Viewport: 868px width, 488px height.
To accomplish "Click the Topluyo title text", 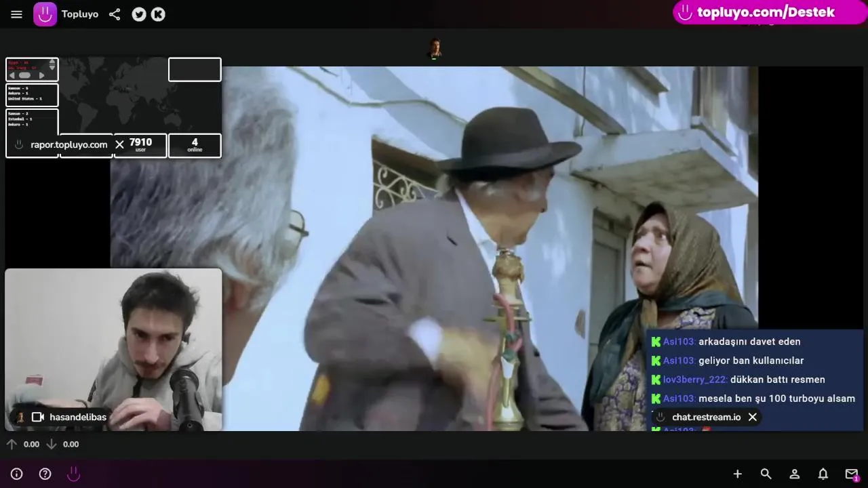I will [x=80, y=14].
